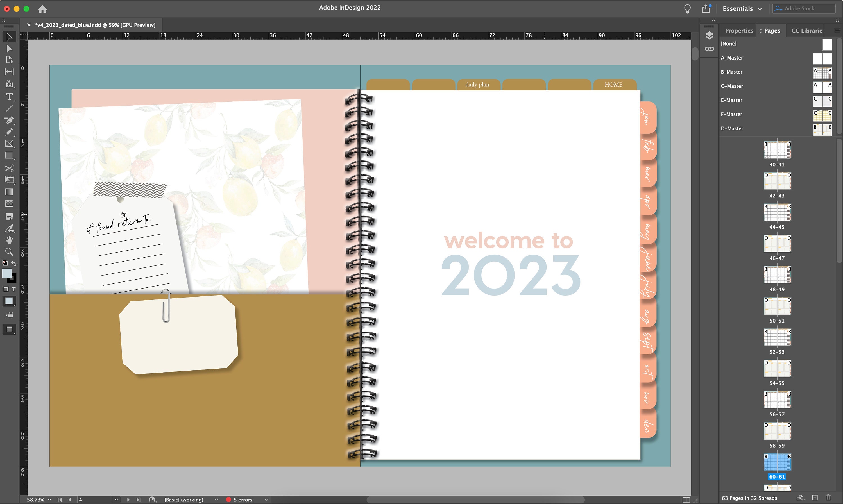Go to first page button
This screenshot has height=504, width=843.
[60, 500]
